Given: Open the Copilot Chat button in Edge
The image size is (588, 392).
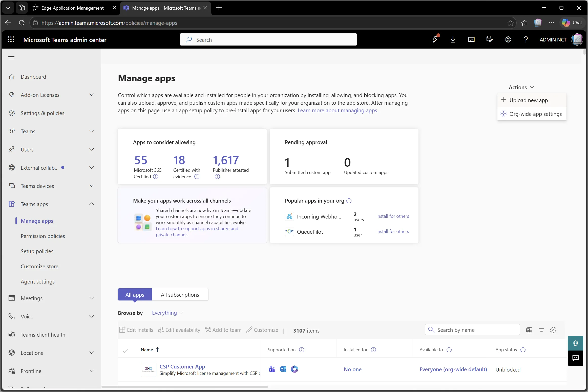Looking at the screenshot, I should click(x=572, y=23).
